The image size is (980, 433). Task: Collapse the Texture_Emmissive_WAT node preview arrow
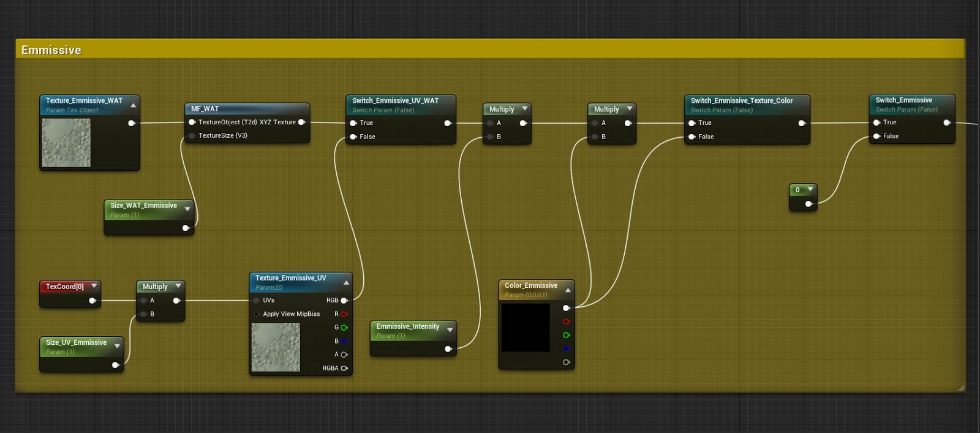point(133,105)
